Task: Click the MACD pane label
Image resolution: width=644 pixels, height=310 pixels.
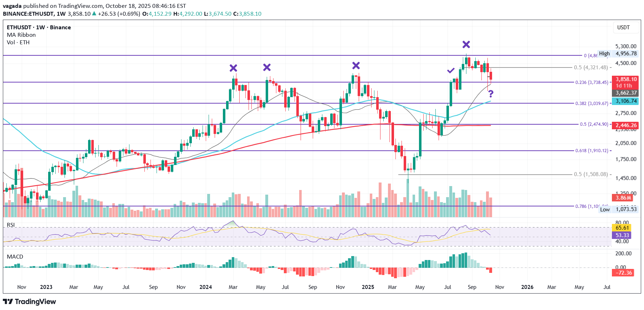Action: [x=15, y=257]
